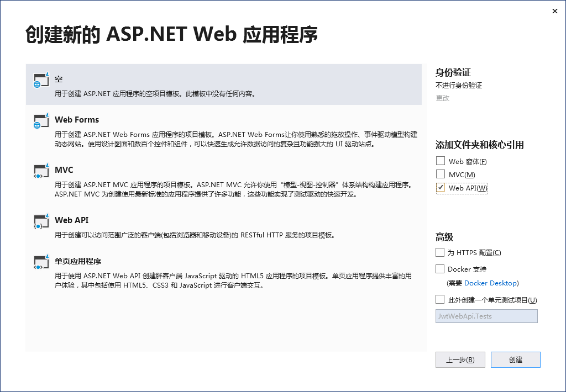Viewport: 566px width, 392px height.
Task: Click the 单页应用程序 template icon
Action: click(x=41, y=263)
